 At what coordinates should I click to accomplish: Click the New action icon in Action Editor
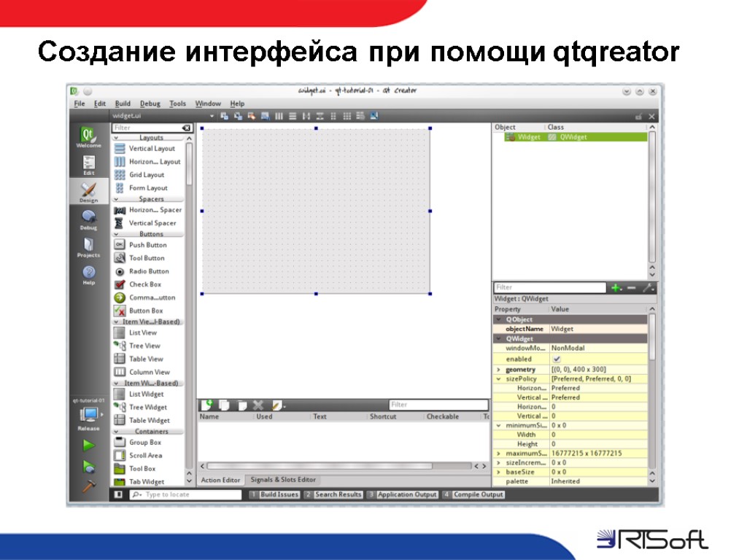(207, 405)
